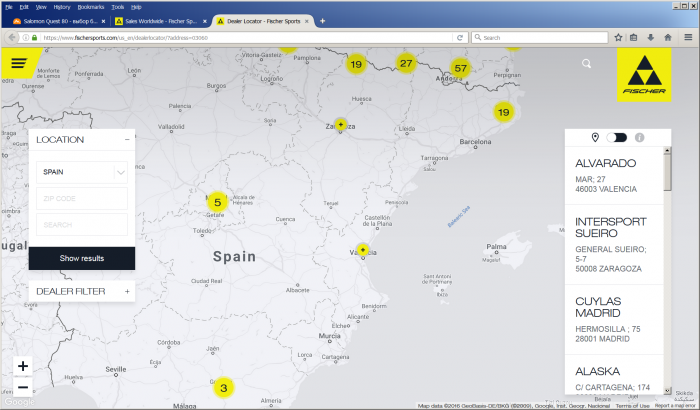Click the site identity info icon in address bar
The image size is (700, 410).
click(26, 38)
